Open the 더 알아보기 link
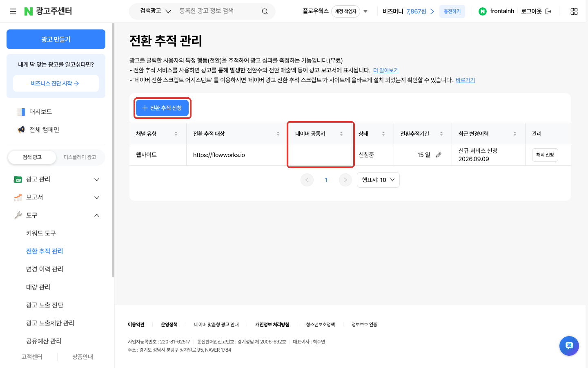The image size is (588, 368). (x=386, y=70)
